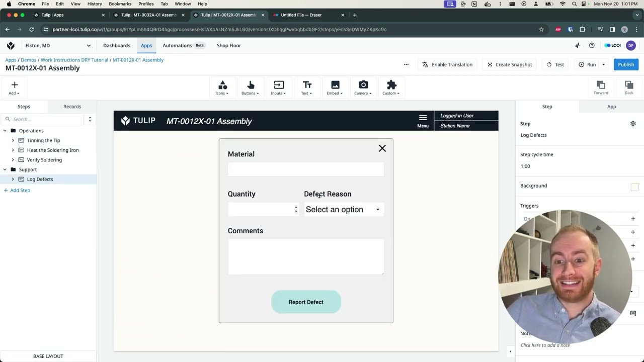The width and height of the screenshot is (644, 362).
Task: Open the Embed widget menu
Action: (x=335, y=87)
